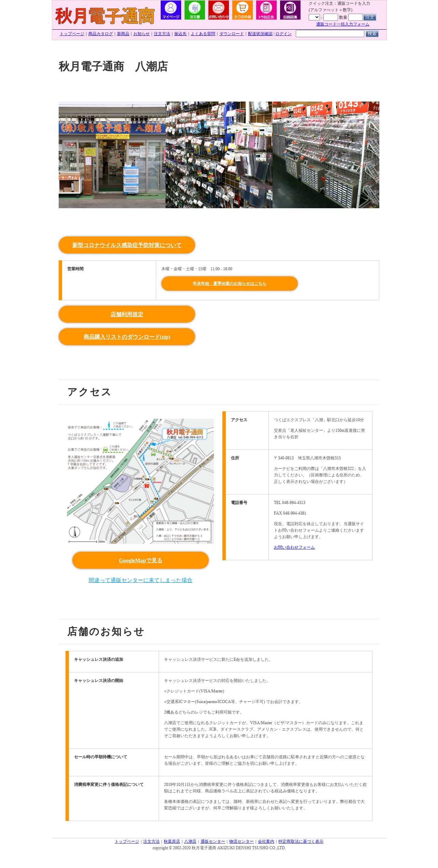Open footer 会社案内 link
The width and height of the screenshot is (438, 868).
click(266, 841)
